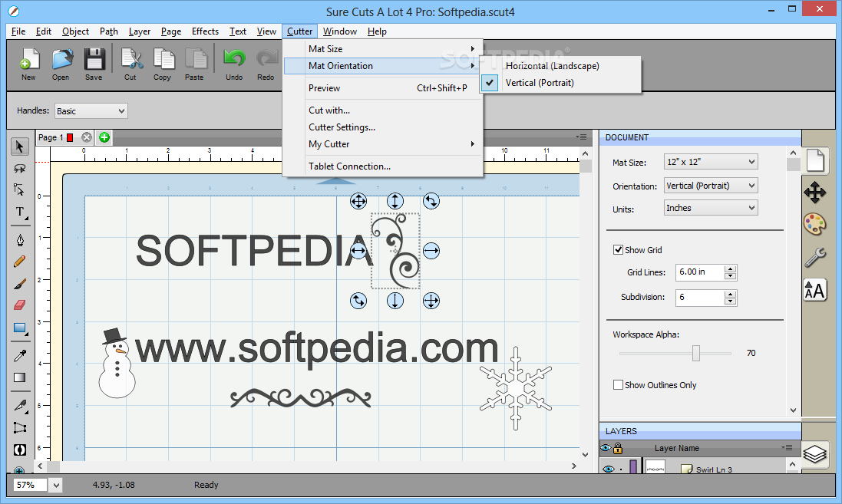Click the Page 1 red color swatch

coord(70,137)
